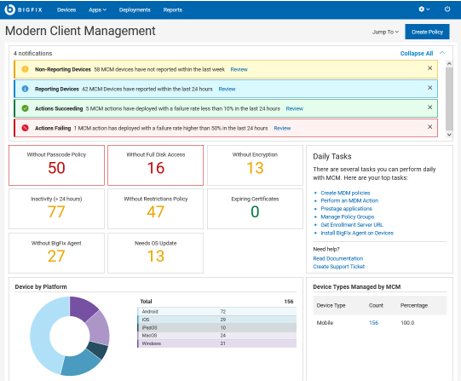Open the Without Passcode Policy tile
Viewport: 461px width, 381px height.
pyautogui.click(x=56, y=165)
